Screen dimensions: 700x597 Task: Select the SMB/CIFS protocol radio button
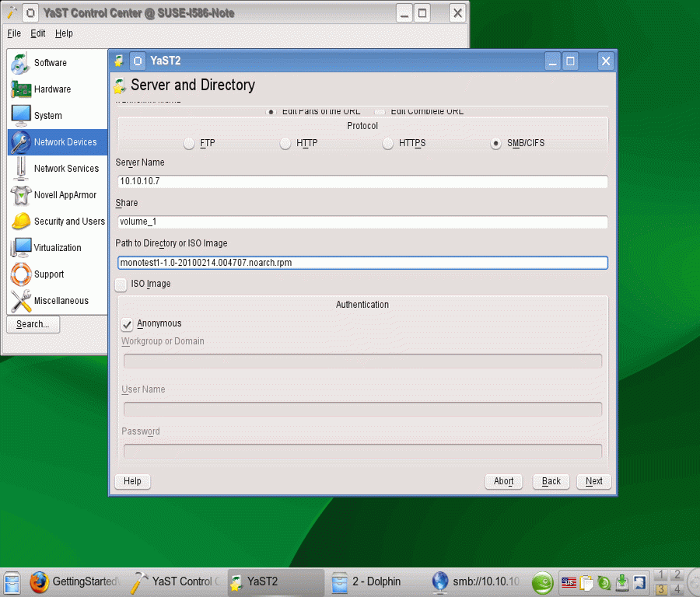coord(496,143)
